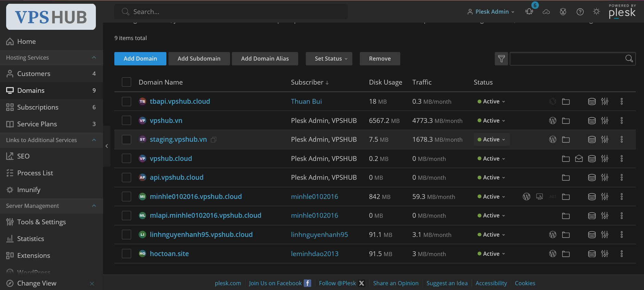Select all domains checkbox in header
The image size is (644, 290).
127,82
